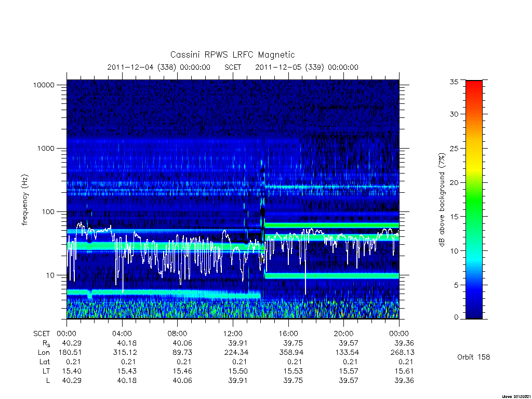Click the '12:00' time tick
This screenshot has width=532, height=399.
[x=233, y=334]
